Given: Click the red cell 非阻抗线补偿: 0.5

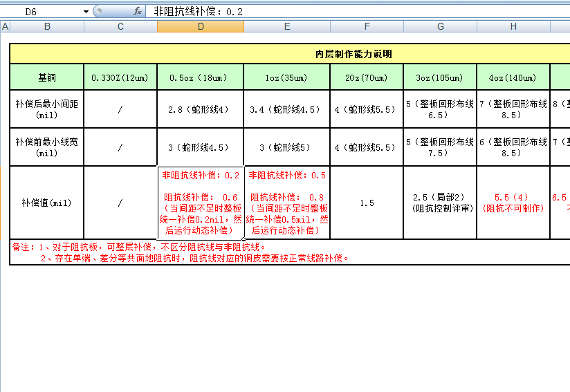Looking at the screenshot, I should point(287,203).
